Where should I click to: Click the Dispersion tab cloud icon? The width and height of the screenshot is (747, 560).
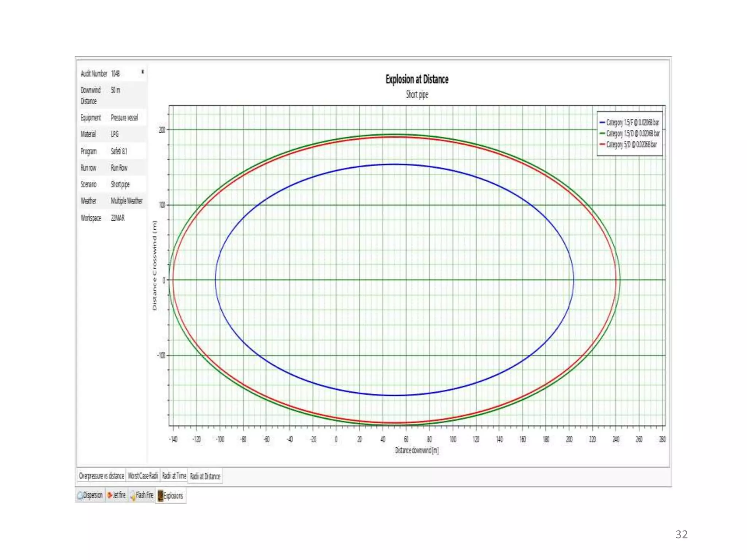coord(80,495)
